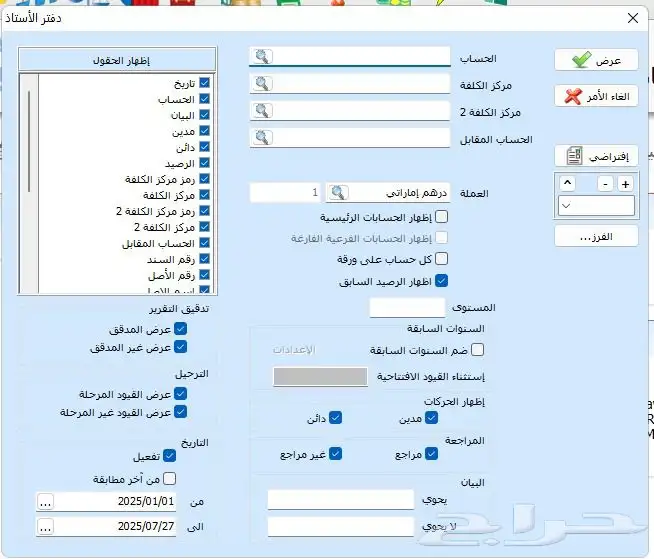Toggle عرض القيود غير المرحلة checkbox

tap(180, 412)
